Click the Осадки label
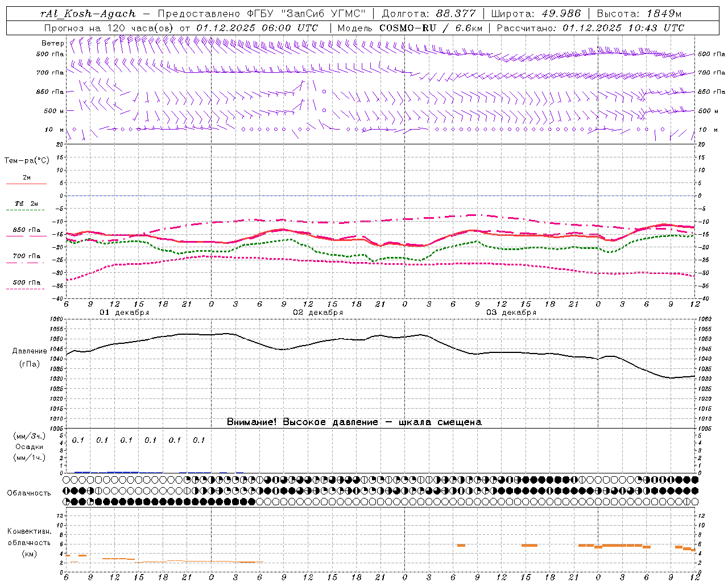Screen dimensions: 728x582 point(30,447)
